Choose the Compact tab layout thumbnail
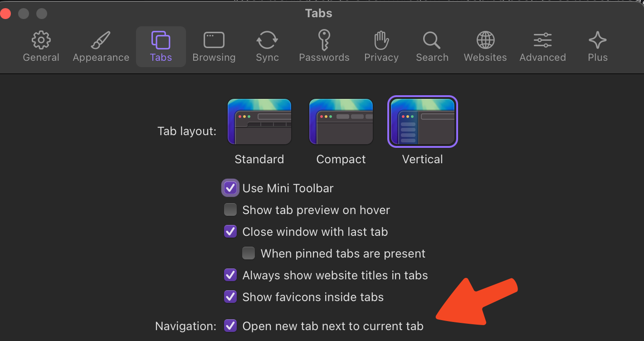The image size is (644, 341). pyautogui.click(x=341, y=122)
